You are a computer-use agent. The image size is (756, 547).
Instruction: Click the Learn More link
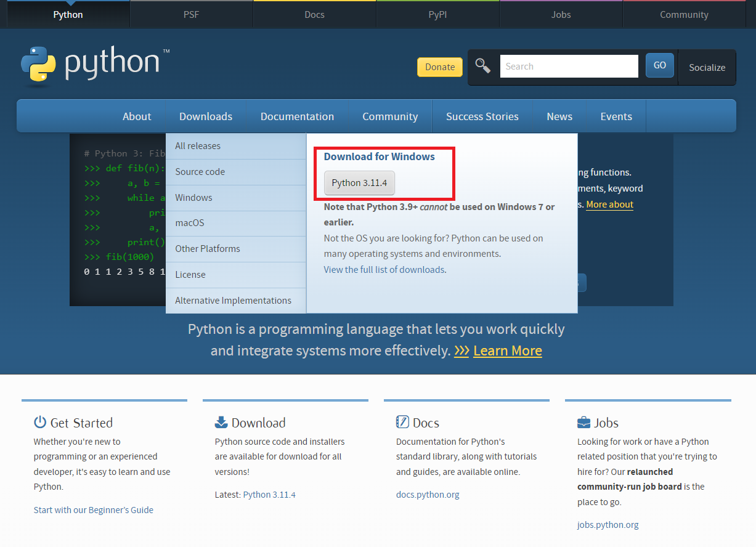pos(508,351)
